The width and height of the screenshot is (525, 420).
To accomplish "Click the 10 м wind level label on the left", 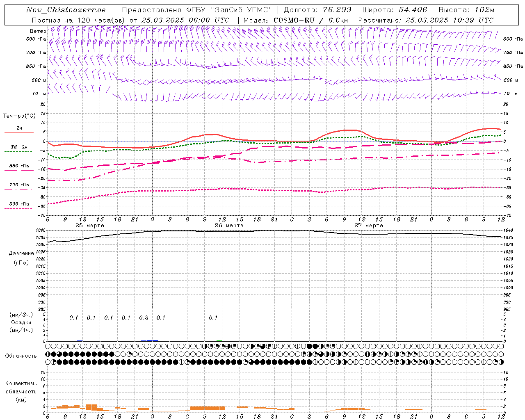I will point(39,94).
